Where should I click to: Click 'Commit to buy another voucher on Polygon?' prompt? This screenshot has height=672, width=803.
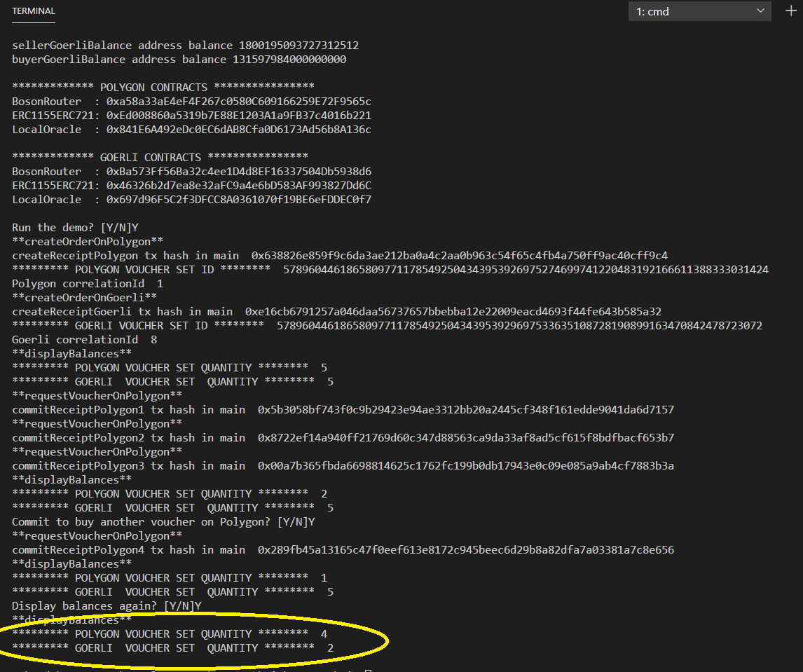click(163, 522)
